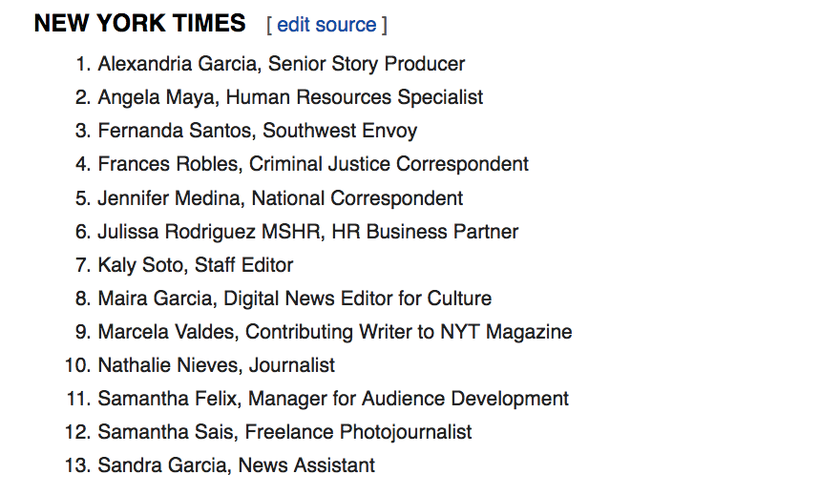Viewport: 820px width, 495px height.
Task: Select Samantha Sais, Freelance Photojournalist
Action: (285, 432)
